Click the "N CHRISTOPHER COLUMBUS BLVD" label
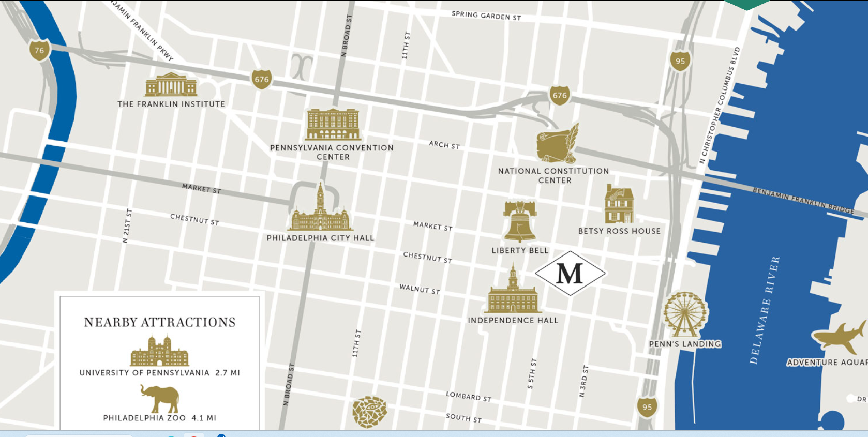 tap(720, 106)
